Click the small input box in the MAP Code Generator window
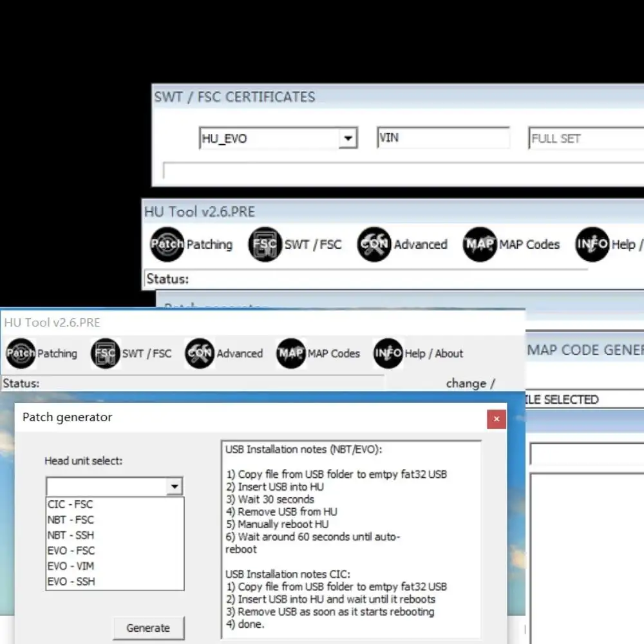Viewport: 644px width, 644px height. coord(587,453)
